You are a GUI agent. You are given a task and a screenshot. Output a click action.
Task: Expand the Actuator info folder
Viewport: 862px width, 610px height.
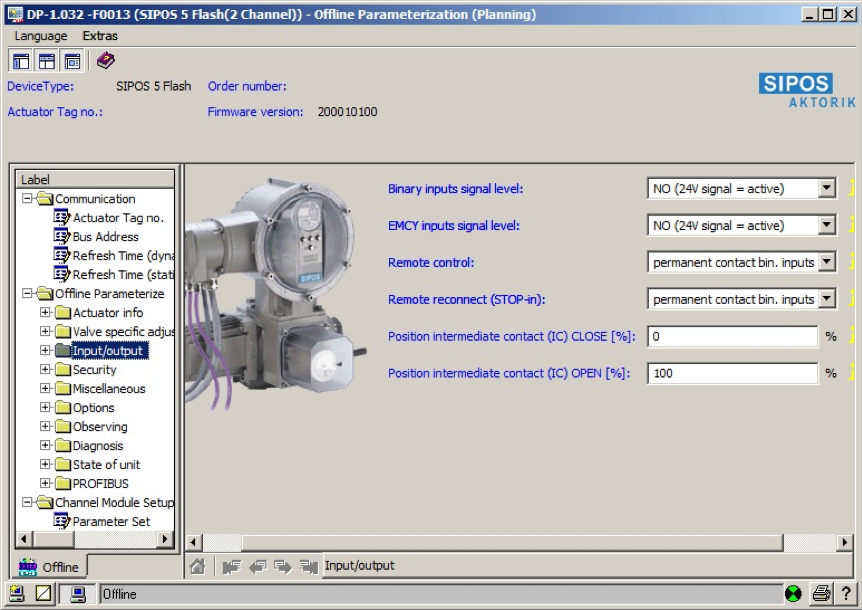(x=46, y=312)
